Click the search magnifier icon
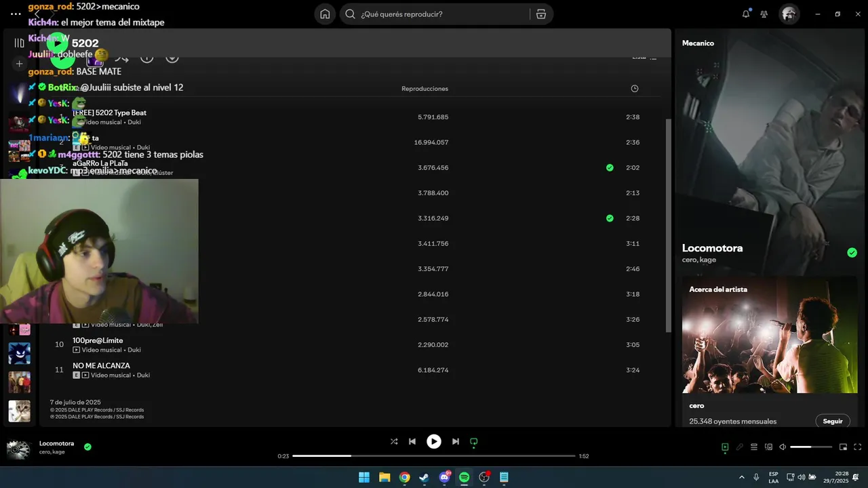The image size is (868, 488). coord(350,14)
